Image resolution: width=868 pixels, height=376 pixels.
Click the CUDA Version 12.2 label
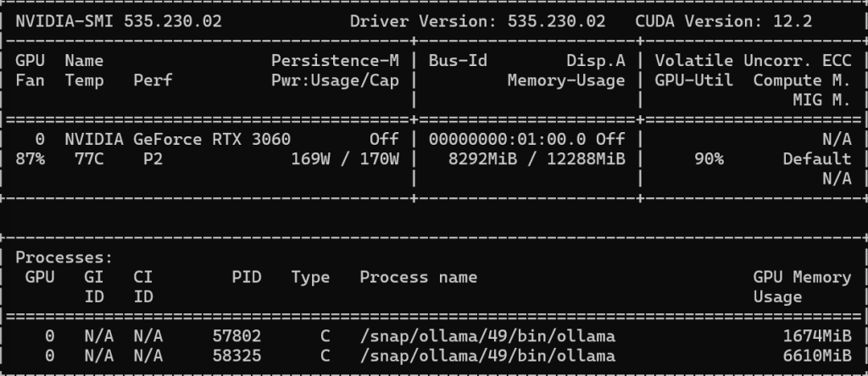coord(724,21)
